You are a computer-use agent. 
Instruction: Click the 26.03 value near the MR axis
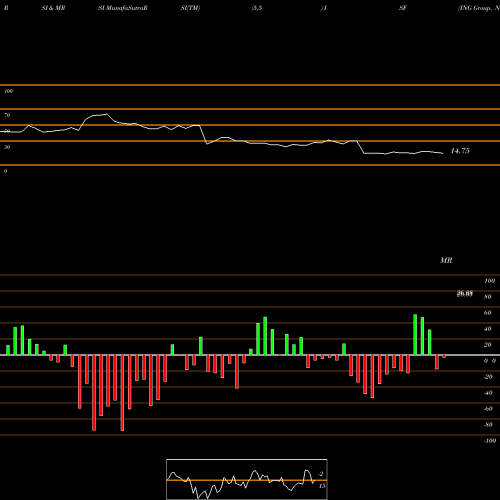coord(465,294)
